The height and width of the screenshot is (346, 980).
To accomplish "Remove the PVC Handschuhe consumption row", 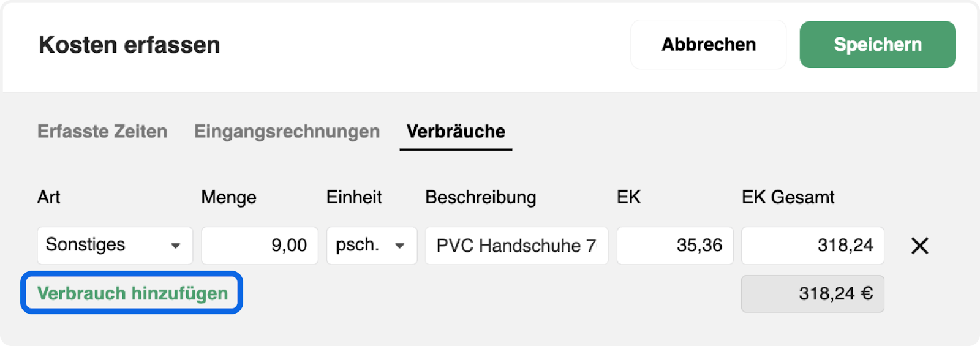I will click(919, 246).
